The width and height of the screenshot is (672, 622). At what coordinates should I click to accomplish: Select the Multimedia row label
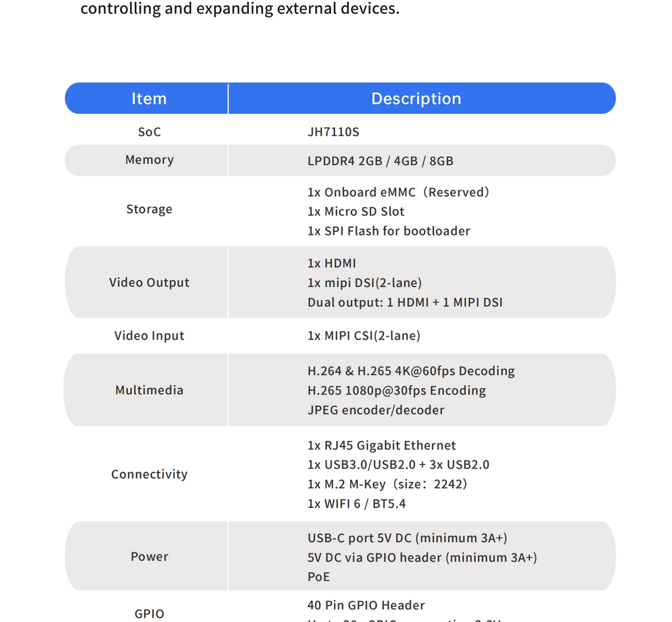point(150,390)
